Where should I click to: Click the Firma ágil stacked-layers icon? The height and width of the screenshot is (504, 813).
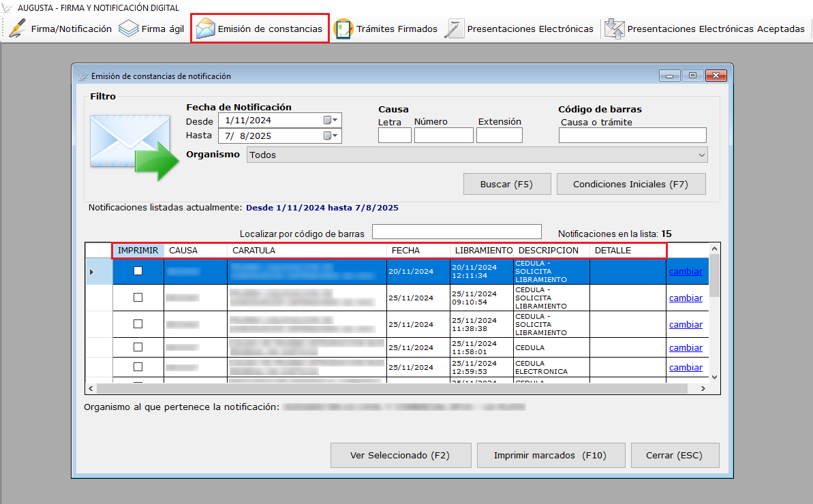(x=129, y=29)
